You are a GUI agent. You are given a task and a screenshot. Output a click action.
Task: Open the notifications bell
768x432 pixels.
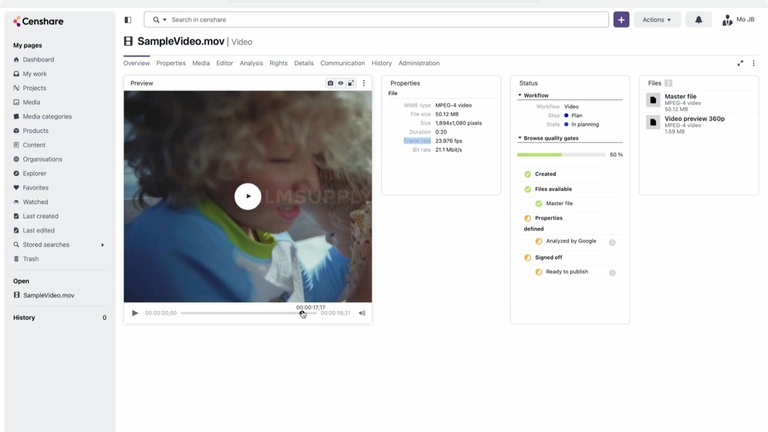click(x=698, y=20)
